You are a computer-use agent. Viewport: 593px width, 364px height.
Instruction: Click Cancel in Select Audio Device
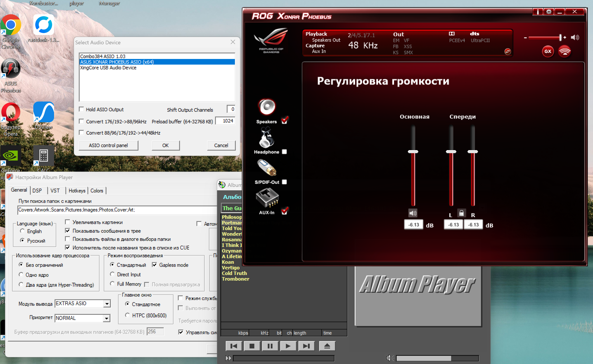tap(221, 145)
